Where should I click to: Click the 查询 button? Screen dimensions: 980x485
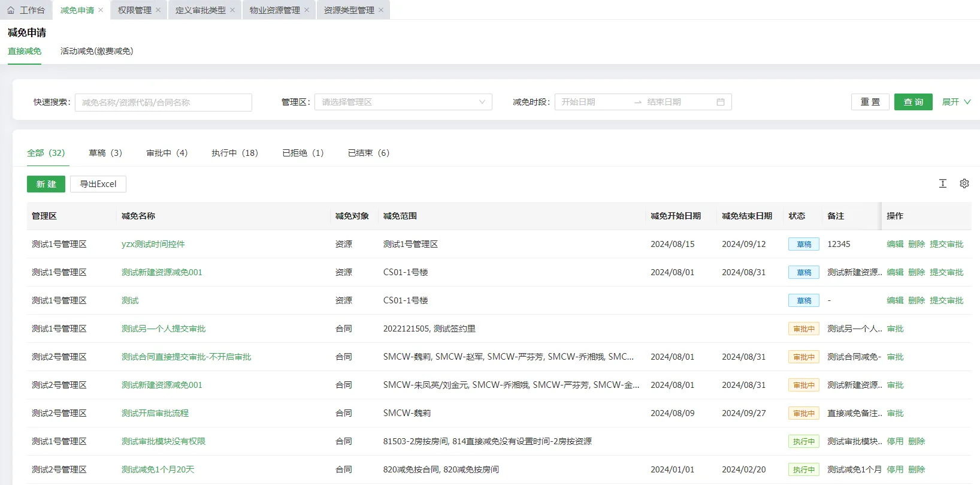914,102
